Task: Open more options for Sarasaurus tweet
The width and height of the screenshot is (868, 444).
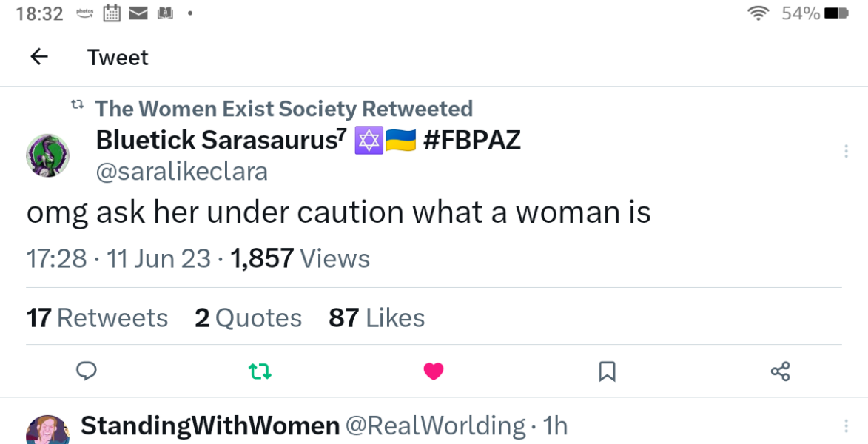Action: (x=846, y=152)
